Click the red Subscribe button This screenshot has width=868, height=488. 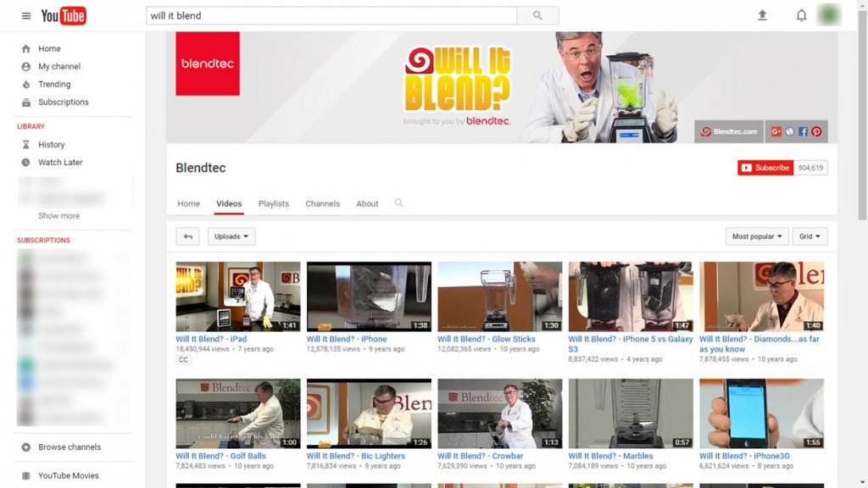click(765, 168)
